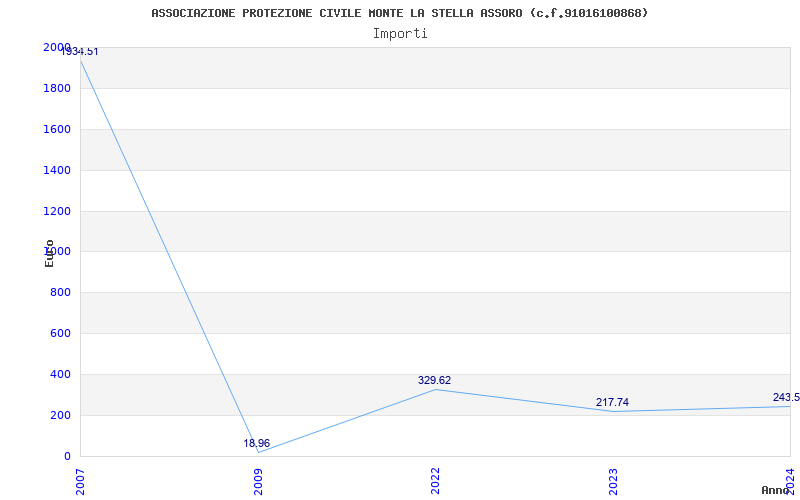Click x-axis year 2022
Viewport: 800px width, 500px height.
pos(435,482)
